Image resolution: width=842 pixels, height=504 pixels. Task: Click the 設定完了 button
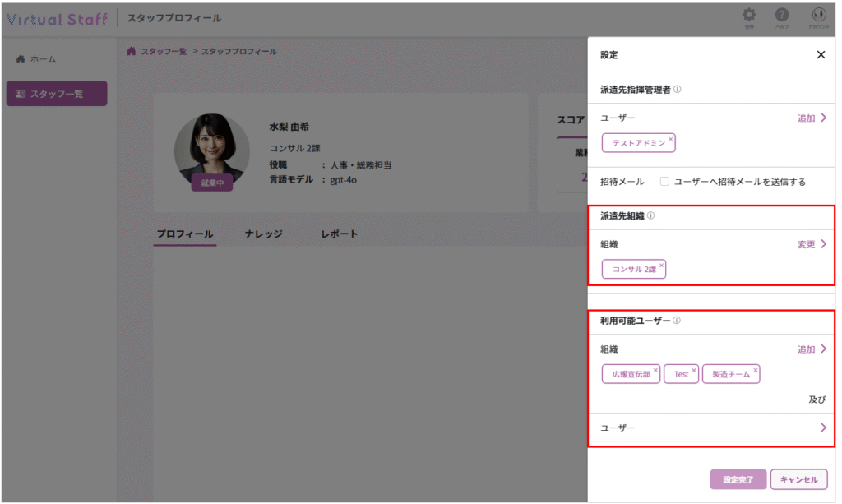point(738,479)
